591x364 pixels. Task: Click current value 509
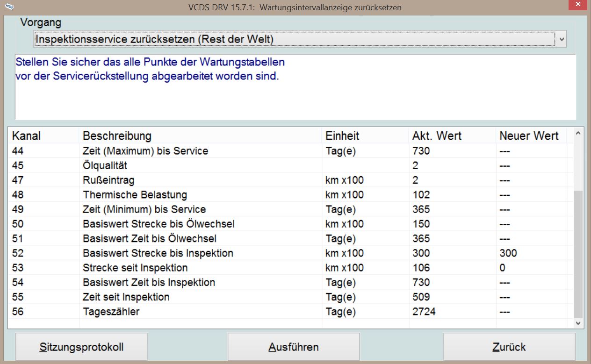pyautogui.click(x=421, y=297)
